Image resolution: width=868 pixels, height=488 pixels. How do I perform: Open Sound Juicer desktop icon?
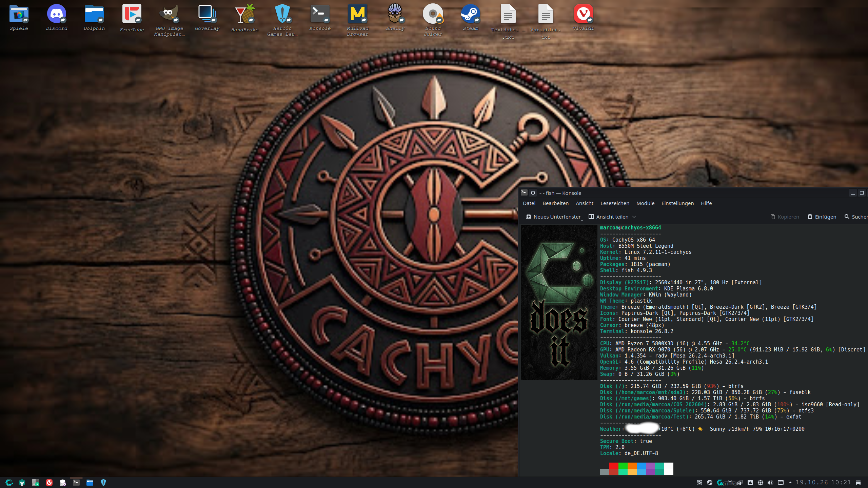click(x=433, y=20)
